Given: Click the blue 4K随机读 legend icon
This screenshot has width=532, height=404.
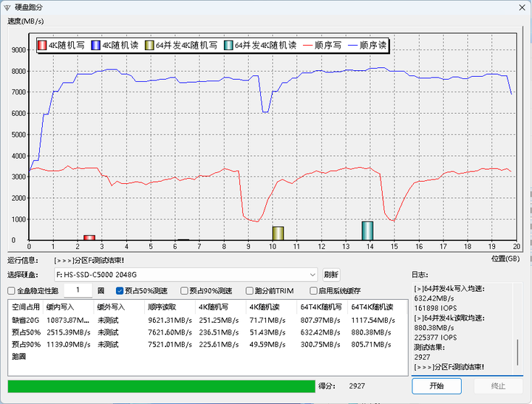Looking at the screenshot, I should click(x=95, y=45).
